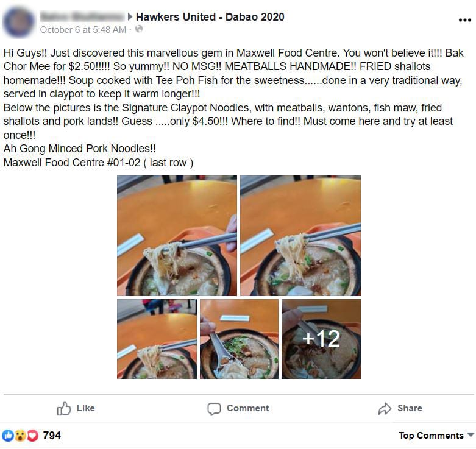Screen dimensions: 476x449
Task: Click the Wow reaction emoji
Action: (x=20, y=436)
